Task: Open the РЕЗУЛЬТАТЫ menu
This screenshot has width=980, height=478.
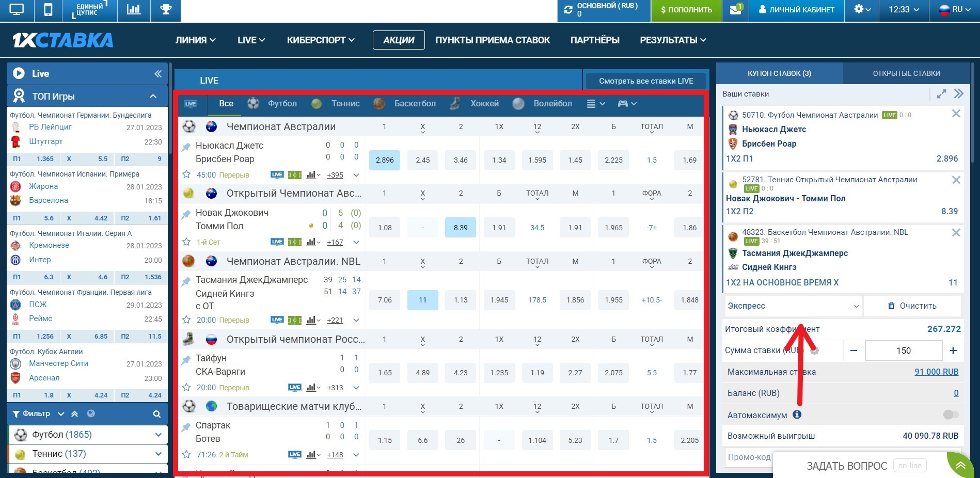Action: (x=673, y=40)
